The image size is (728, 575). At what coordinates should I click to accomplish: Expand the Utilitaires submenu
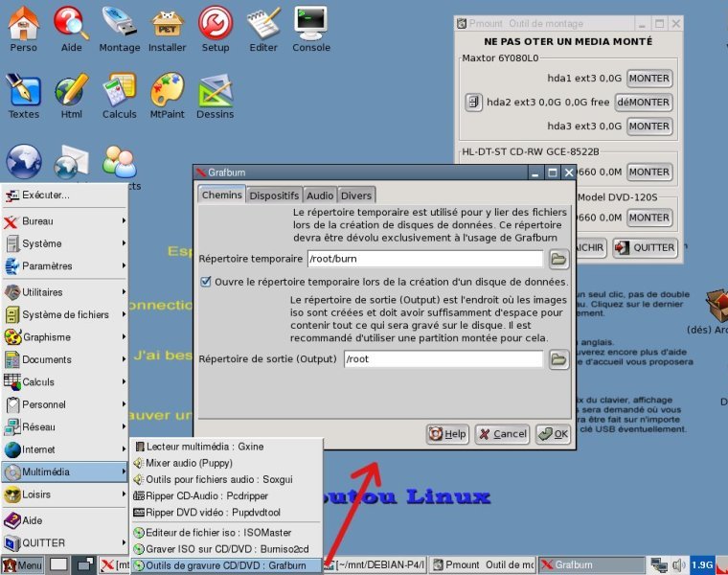(x=63, y=292)
